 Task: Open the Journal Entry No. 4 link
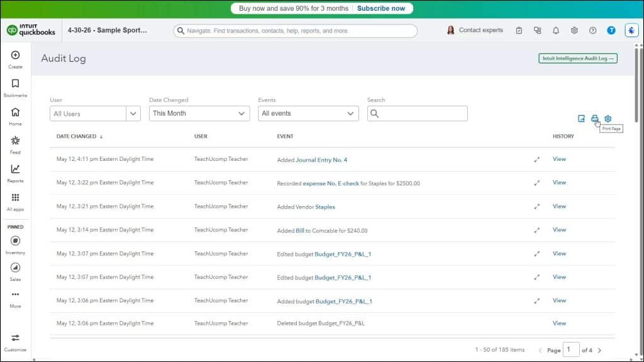[321, 160]
